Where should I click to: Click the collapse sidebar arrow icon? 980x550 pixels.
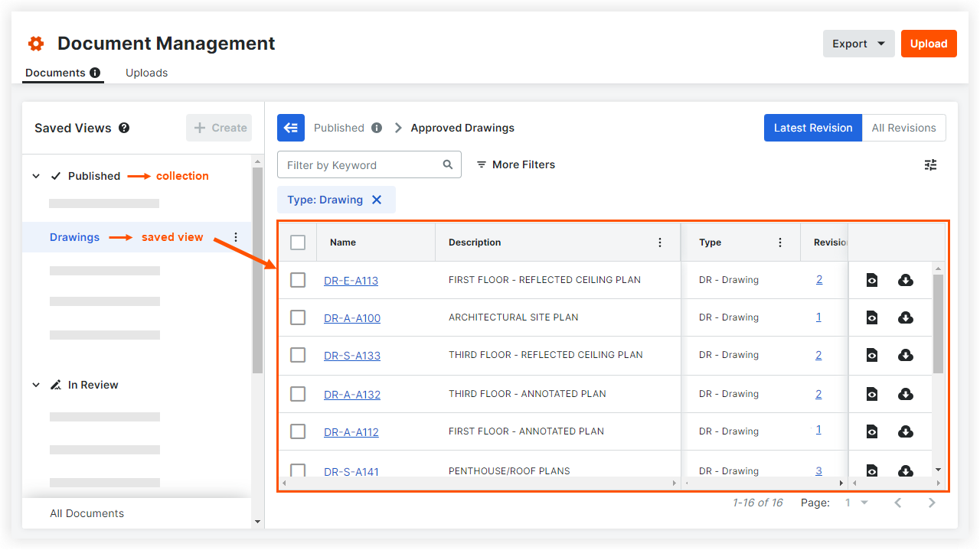coord(291,129)
